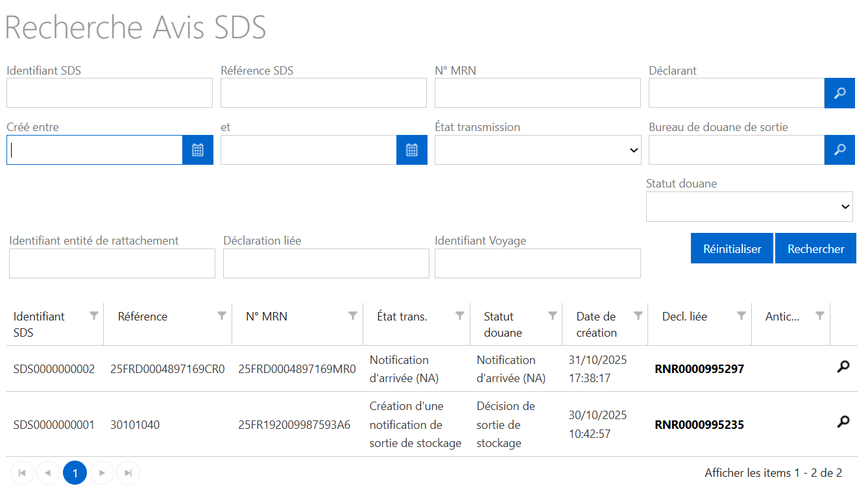Image resolution: width=868 pixels, height=495 pixels.
Task: Open linked declaration RNR0000995297
Action: click(699, 369)
